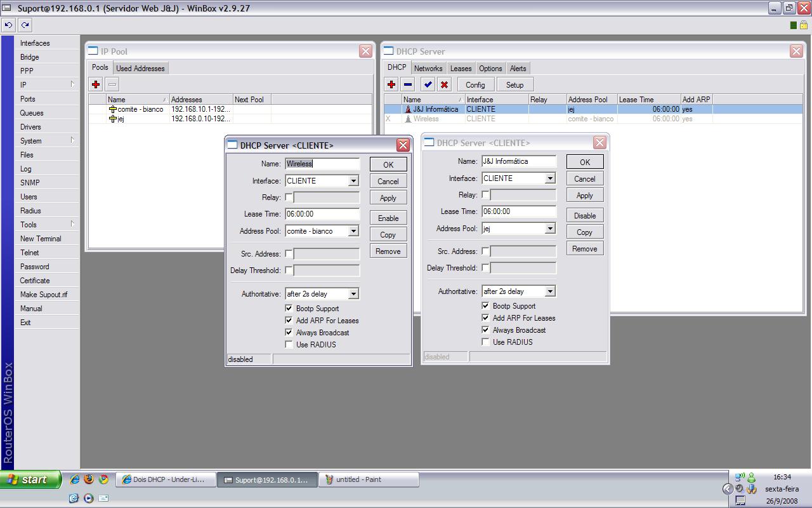Screen dimensions: 812x508
Task: Uncheck Bootp Support in J&J Informática dialog
Action: click(486, 306)
